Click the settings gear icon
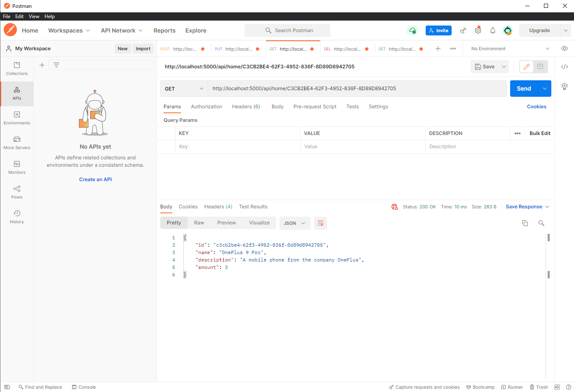The height and width of the screenshot is (392, 574). [x=478, y=30]
